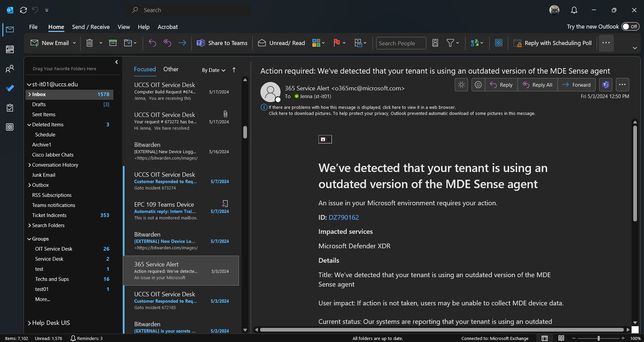The image size is (644, 342).
Task: Expand the ribbon with bottom-right chevron
Action: 635,48
